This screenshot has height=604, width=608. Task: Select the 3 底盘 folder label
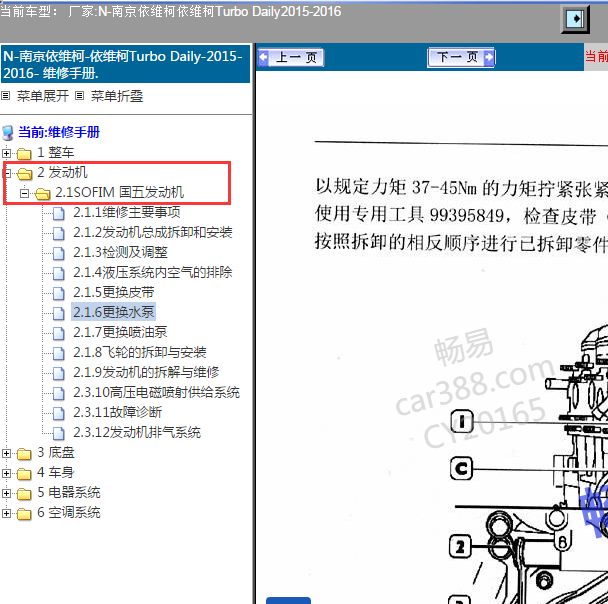coord(56,452)
